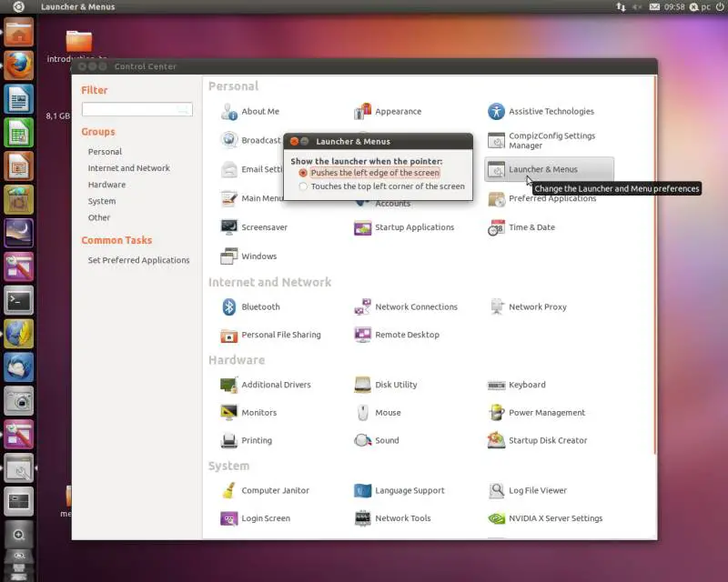728x582 pixels.
Task: Open the network indicator menu
Action: pos(621,6)
